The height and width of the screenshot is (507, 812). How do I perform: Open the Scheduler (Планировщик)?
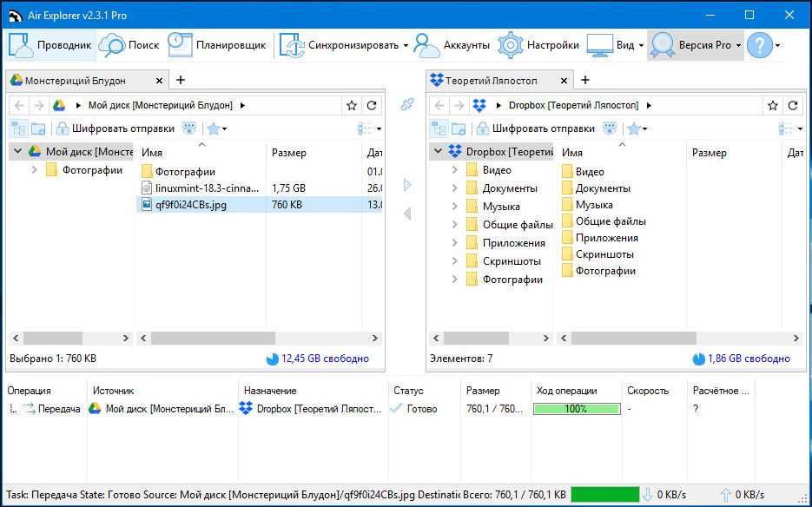217,45
